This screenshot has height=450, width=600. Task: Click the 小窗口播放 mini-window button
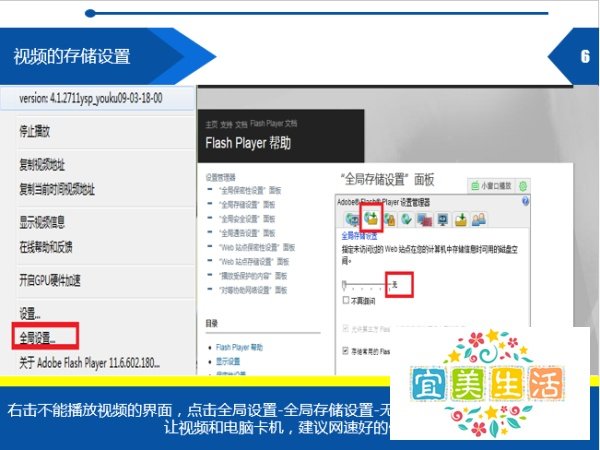pyautogui.click(x=491, y=186)
